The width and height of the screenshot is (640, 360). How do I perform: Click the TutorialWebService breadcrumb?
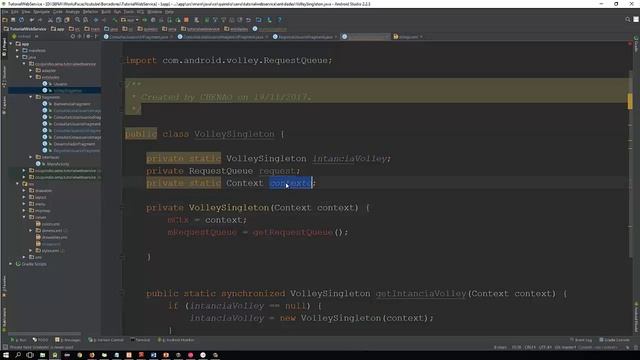click(x=25, y=29)
